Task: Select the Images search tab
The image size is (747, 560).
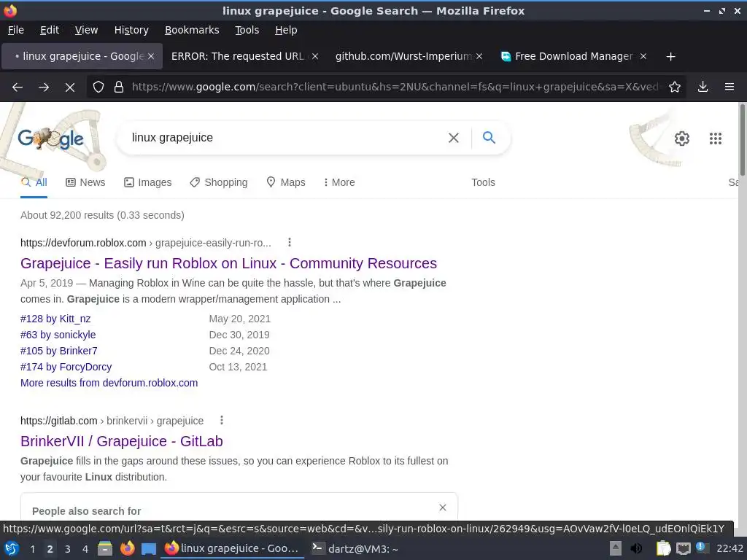Action: point(147,182)
